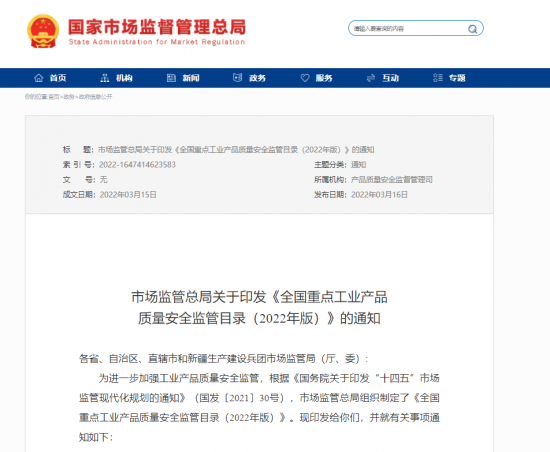Screen dimensions: 550x452
Task: Click the exchange arrows icon beside 互动
Action: point(371,78)
